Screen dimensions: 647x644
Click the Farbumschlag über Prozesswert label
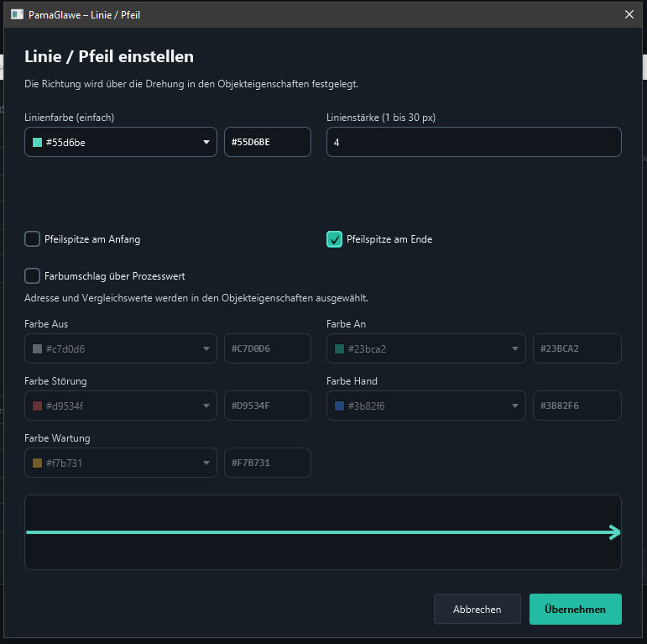(x=115, y=276)
